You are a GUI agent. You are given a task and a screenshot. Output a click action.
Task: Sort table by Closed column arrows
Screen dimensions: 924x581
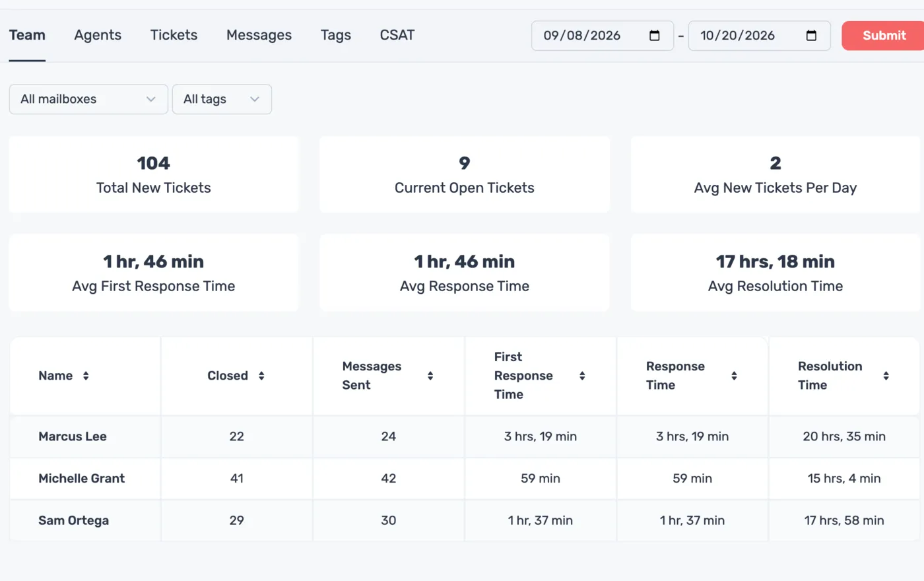(x=261, y=376)
